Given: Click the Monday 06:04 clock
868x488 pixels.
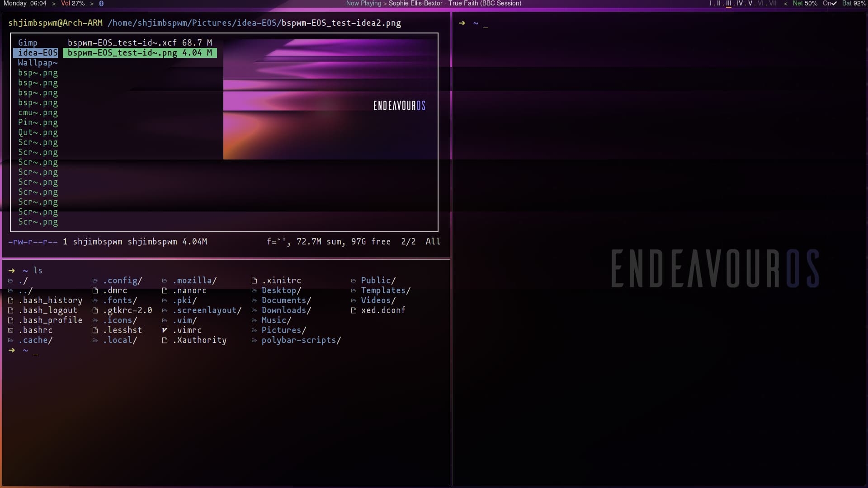Looking at the screenshot, I should pos(25,4).
